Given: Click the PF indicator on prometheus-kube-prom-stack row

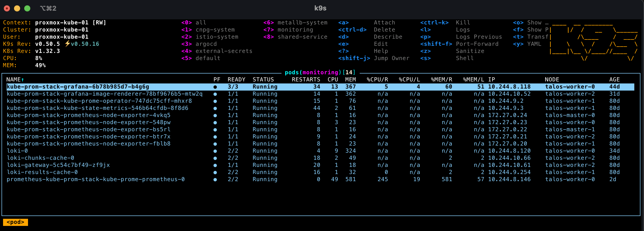Looking at the screenshot, I should [x=215, y=180].
